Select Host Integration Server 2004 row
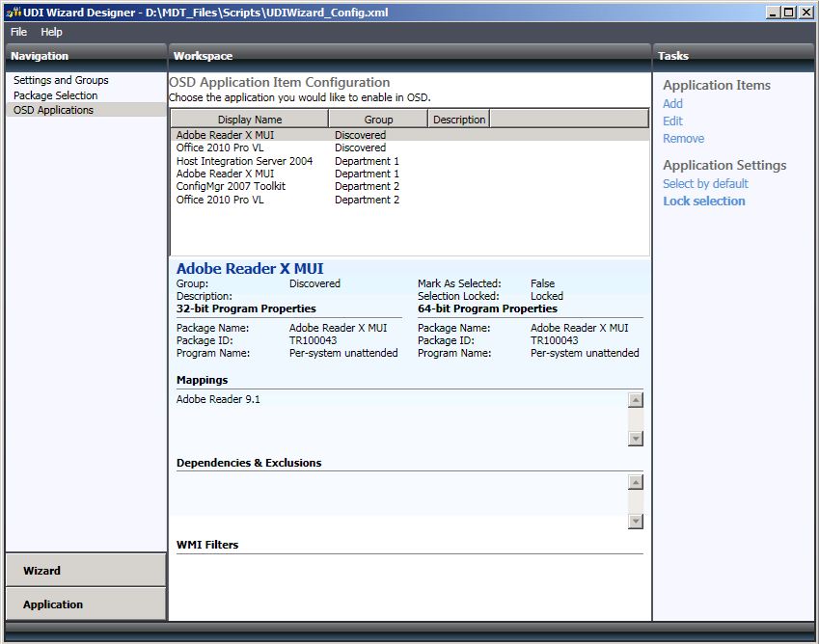 (x=410, y=161)
